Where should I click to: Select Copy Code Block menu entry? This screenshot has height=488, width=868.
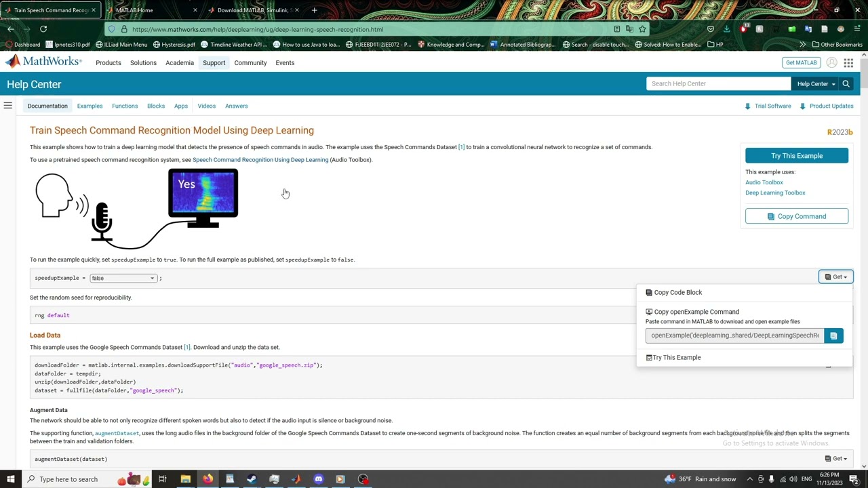tap(674, 292)
